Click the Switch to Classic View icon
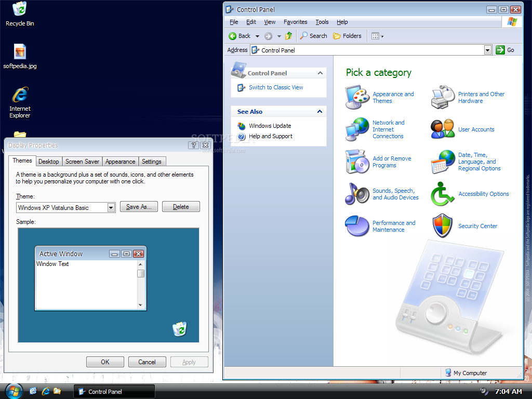Viewport: 532px width, 399px height. tap(241, 87)
